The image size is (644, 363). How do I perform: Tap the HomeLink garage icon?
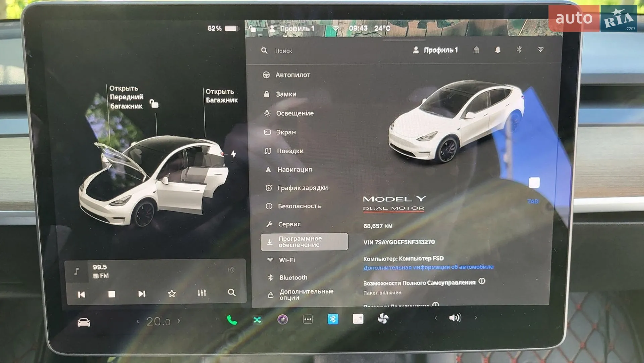(x=476, y=50)
